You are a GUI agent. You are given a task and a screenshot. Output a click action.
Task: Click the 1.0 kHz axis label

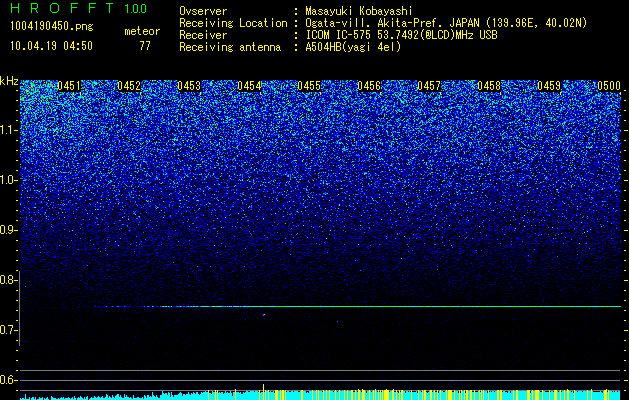click(7, 180)
